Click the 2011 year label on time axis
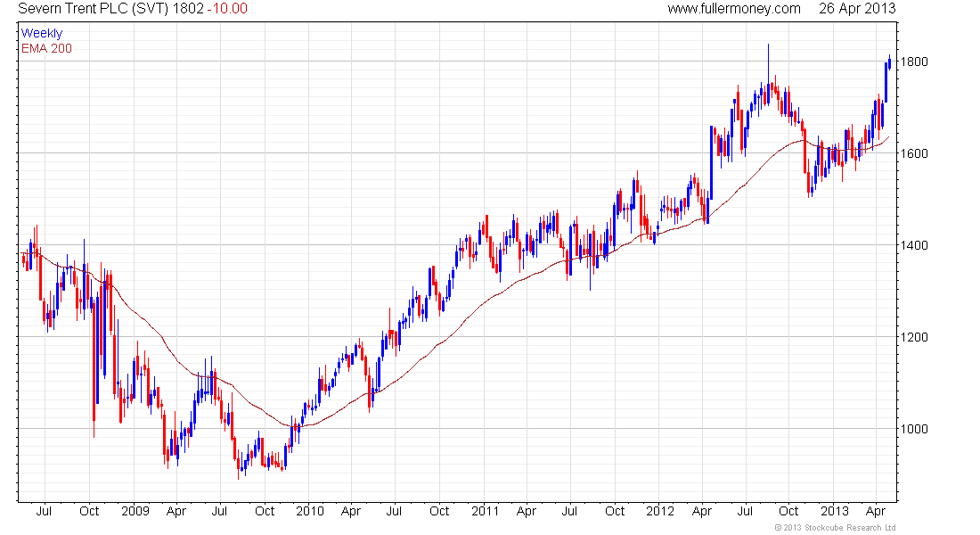The width and height of the screenshot is (980, 535). point(485,511)
